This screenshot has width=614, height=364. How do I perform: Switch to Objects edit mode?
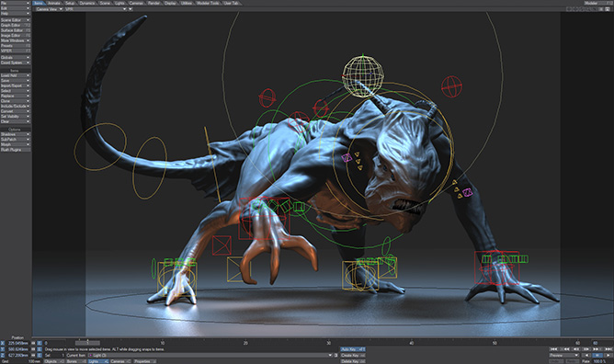point(54,361)
